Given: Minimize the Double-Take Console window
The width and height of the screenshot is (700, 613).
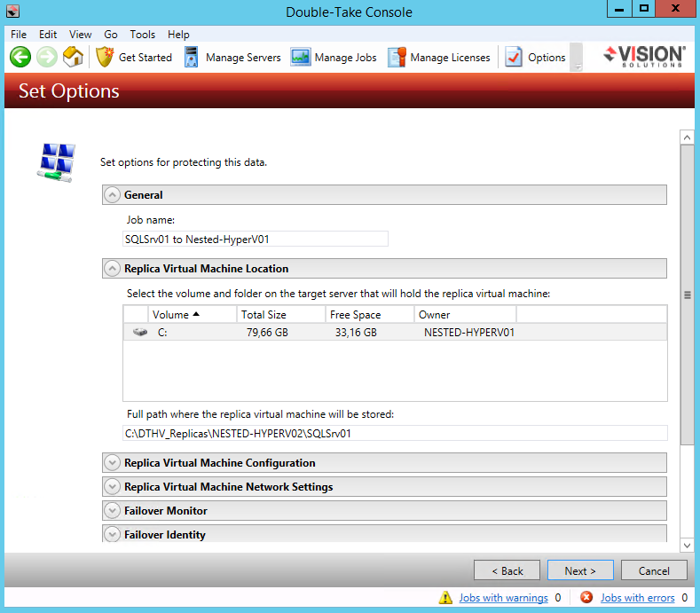Looking at the screenshot, I should tap(619, 9).
